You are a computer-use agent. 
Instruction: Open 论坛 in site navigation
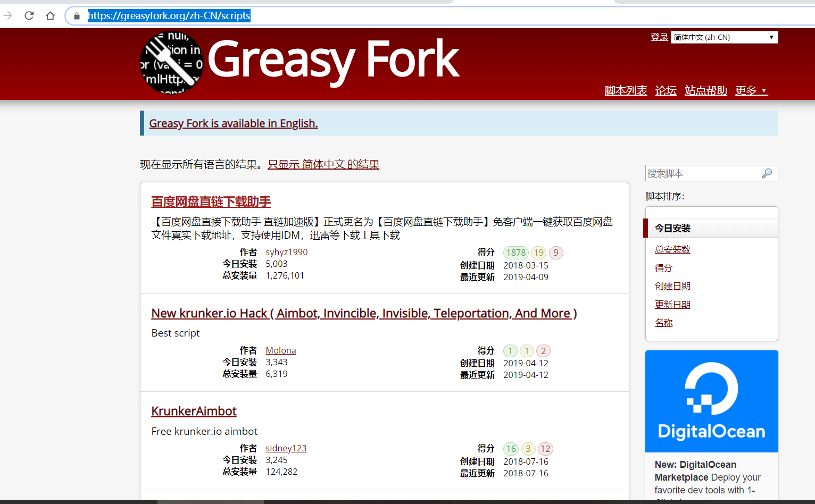[666, 90]
